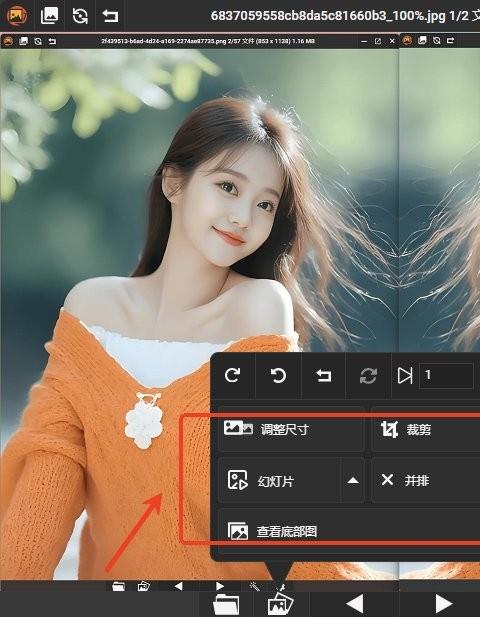The width and height of the screenshot is (480, 617).
Task: Show next image with large right arrow
Action: point(443,603)
